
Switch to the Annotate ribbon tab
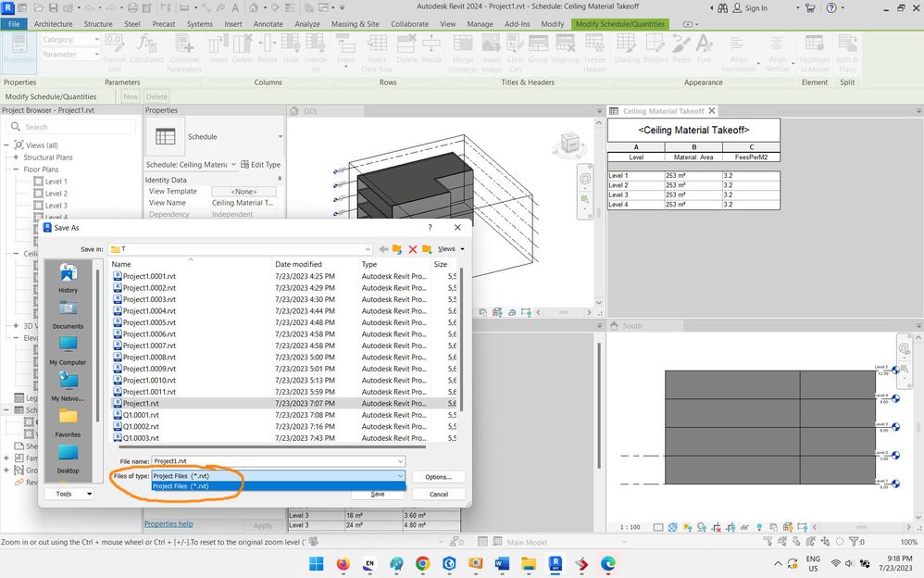[268, 23]
